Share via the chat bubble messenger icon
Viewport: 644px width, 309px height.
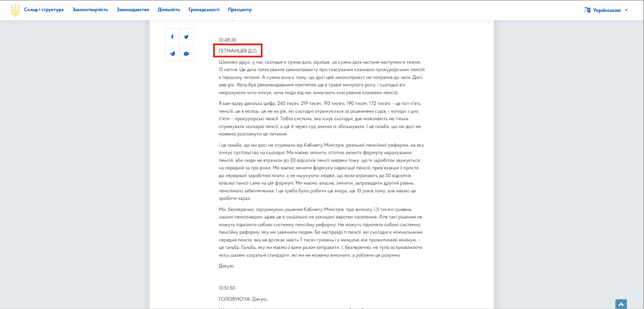pyautogui.click(x=186, y=54)
